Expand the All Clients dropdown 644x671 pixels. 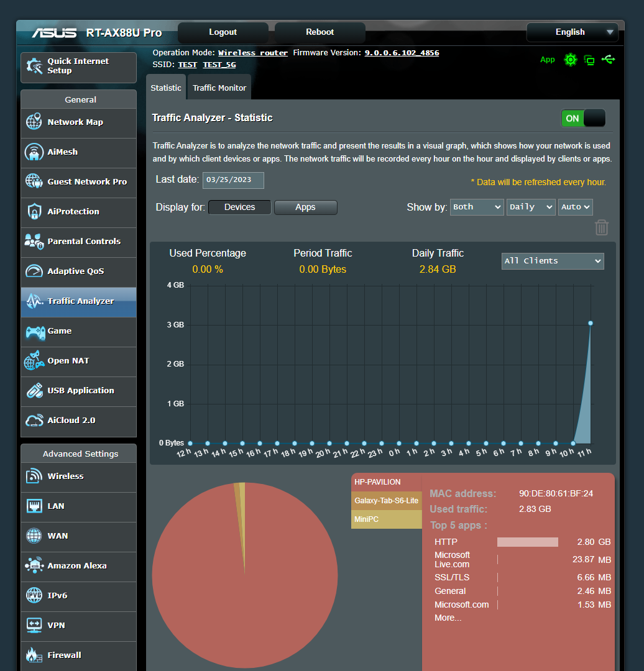(x=553, y=261)
